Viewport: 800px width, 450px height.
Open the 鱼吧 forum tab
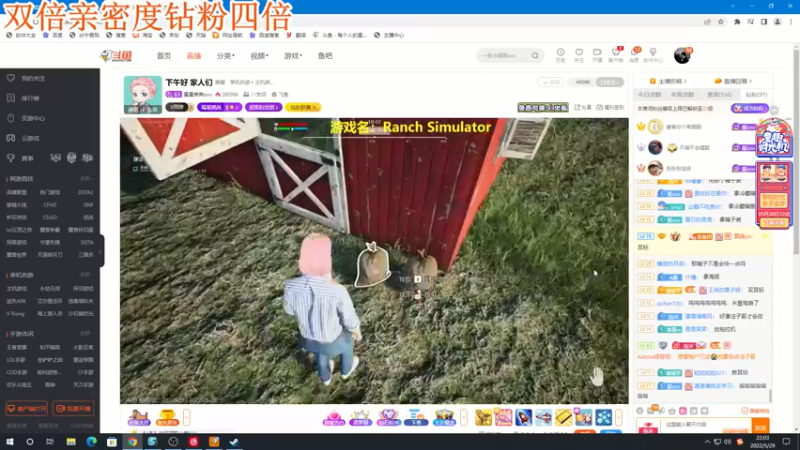(x=325, y=56)
